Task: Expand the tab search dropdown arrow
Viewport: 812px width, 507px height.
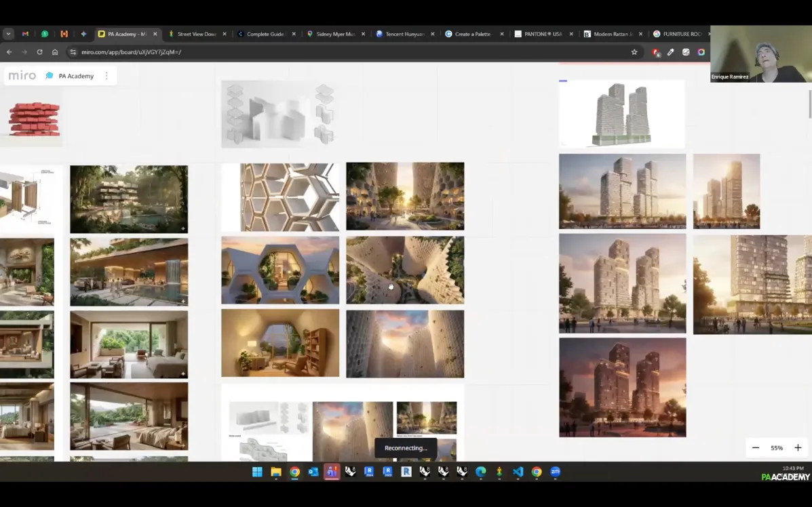Action: (x=8, y=34)
